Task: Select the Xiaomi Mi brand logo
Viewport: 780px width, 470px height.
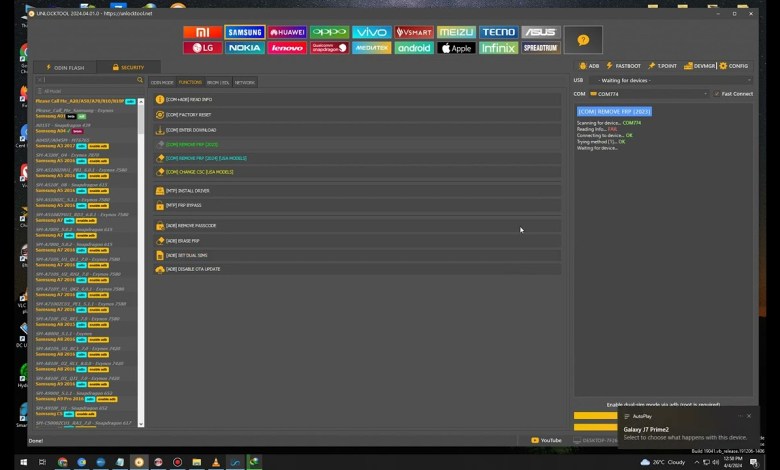Action: click(x=202, y=32)
